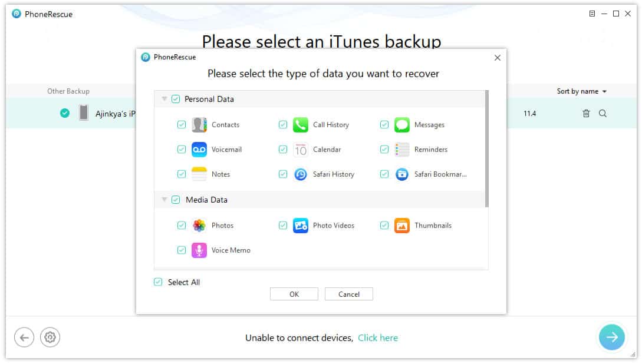Collapse the Media Data section arrow
Viewport: 642px width, 364px height.
[164, 199]
